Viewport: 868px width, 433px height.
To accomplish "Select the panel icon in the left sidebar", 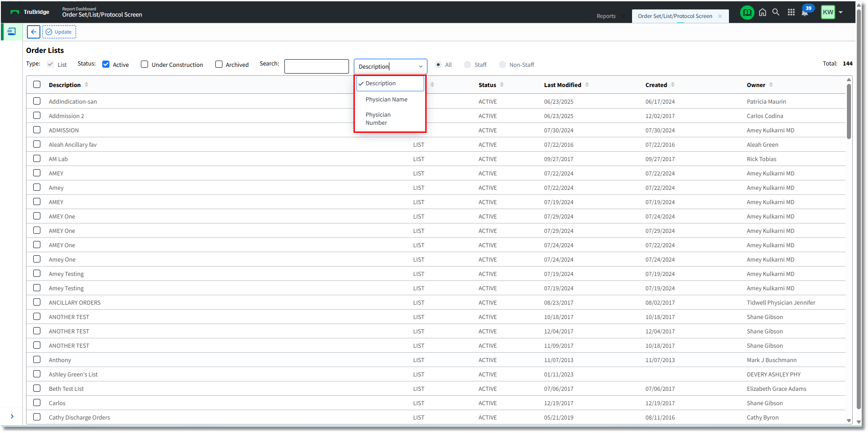I will click(11, 32).
